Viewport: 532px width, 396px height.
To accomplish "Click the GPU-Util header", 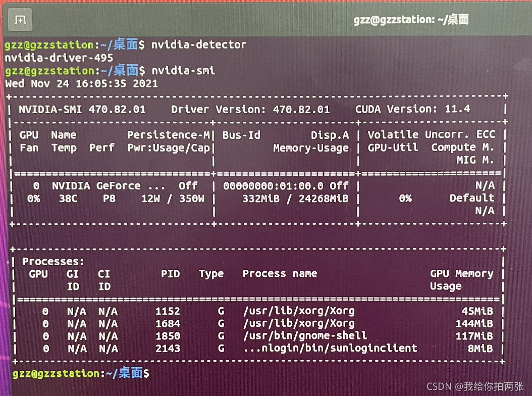I will [393, 147].
